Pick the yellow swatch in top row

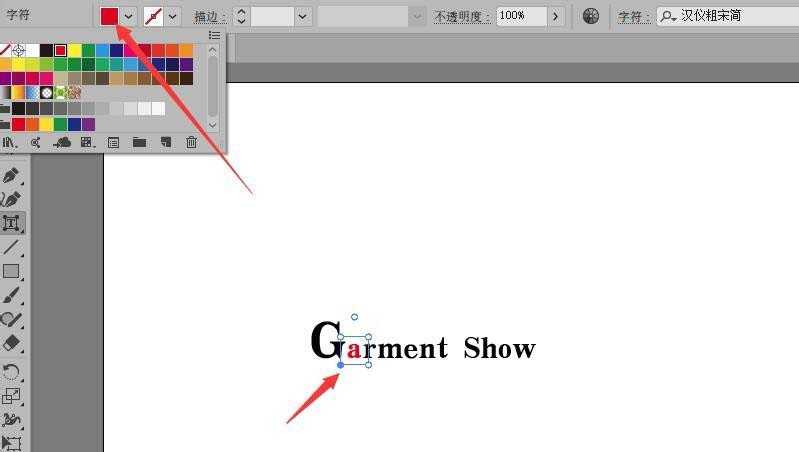(x=74, y=50)
